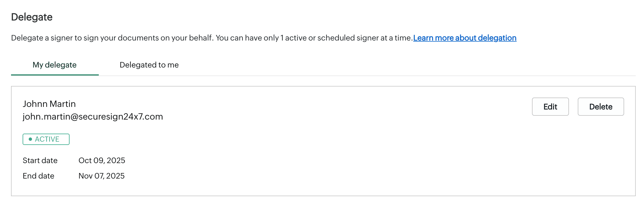Click the sentence starting with Delegate a signer
Viewport: 644px width, 216px height.
point(112,38)
